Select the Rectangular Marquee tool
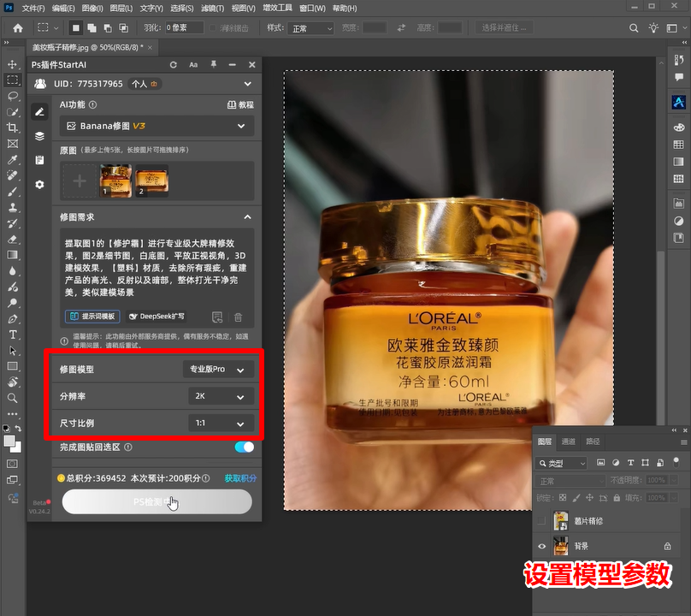 point(12,80)
